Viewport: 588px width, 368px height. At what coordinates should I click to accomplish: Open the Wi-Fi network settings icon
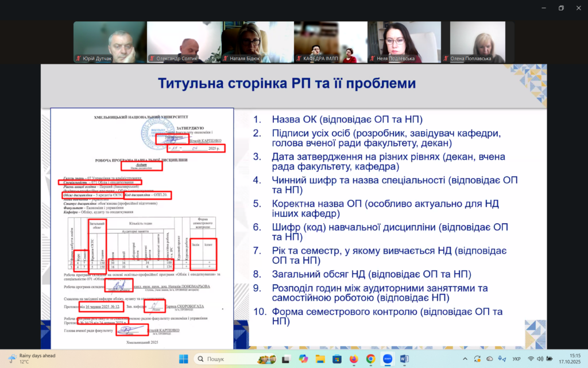pyautogui.click(x=531, y=359)
